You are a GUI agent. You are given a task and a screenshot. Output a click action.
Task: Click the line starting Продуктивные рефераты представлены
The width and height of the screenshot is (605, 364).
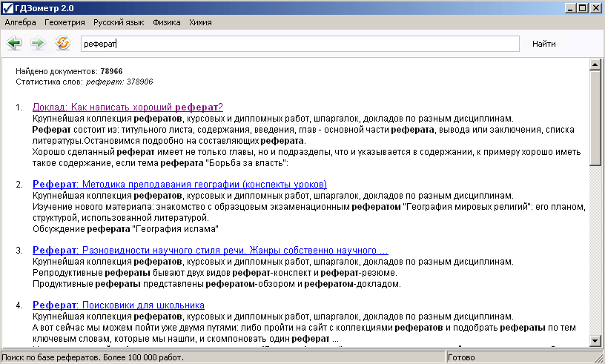point(216,284)
